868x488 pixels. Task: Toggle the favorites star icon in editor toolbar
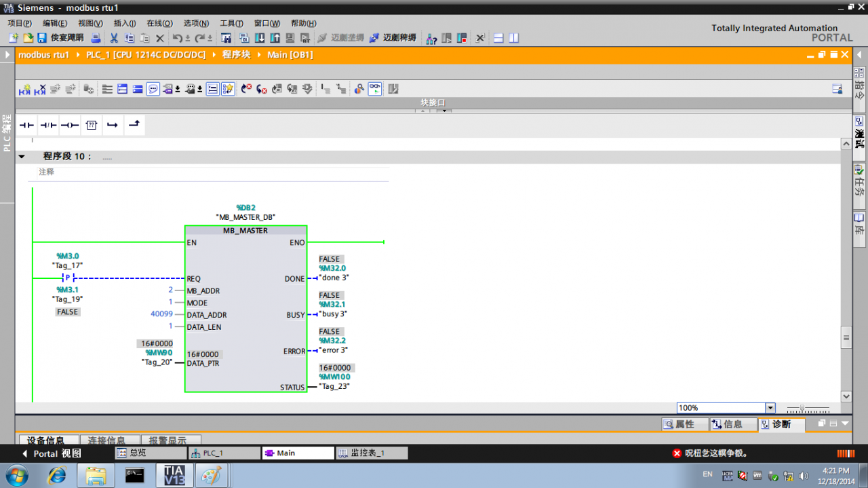click(228, 89)
